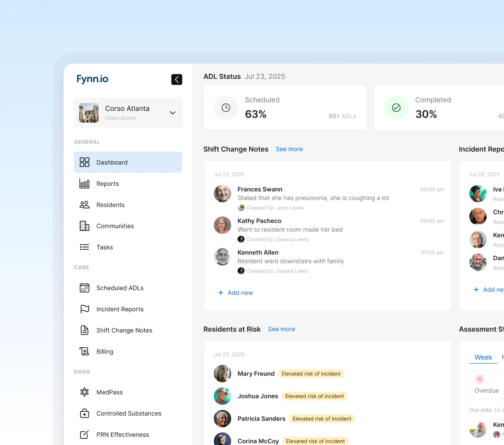
Task: Click the PRN Effectiveness edit icon
Action: point(85,434)
